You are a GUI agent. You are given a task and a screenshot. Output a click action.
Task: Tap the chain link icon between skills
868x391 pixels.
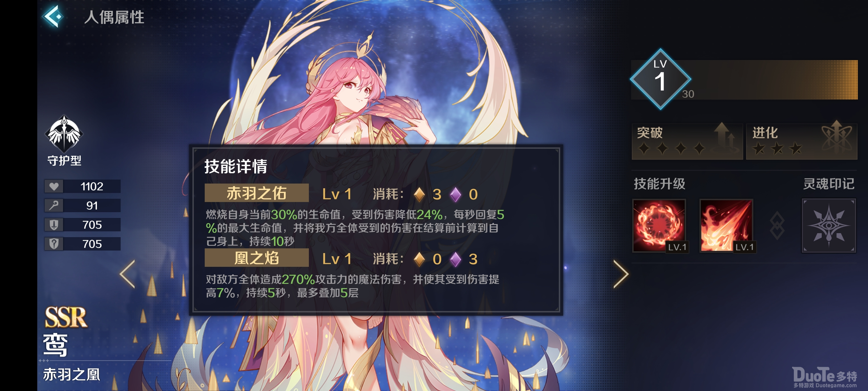[777, 226]
